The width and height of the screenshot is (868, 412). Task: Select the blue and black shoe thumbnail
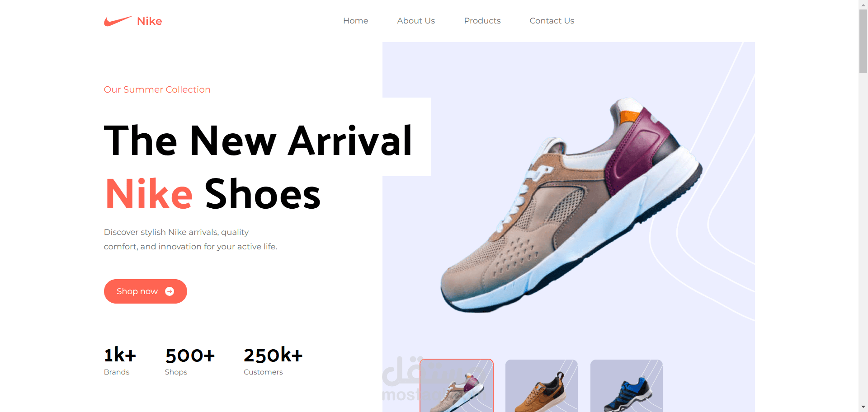pyautogui.click(x=627, y=386)
